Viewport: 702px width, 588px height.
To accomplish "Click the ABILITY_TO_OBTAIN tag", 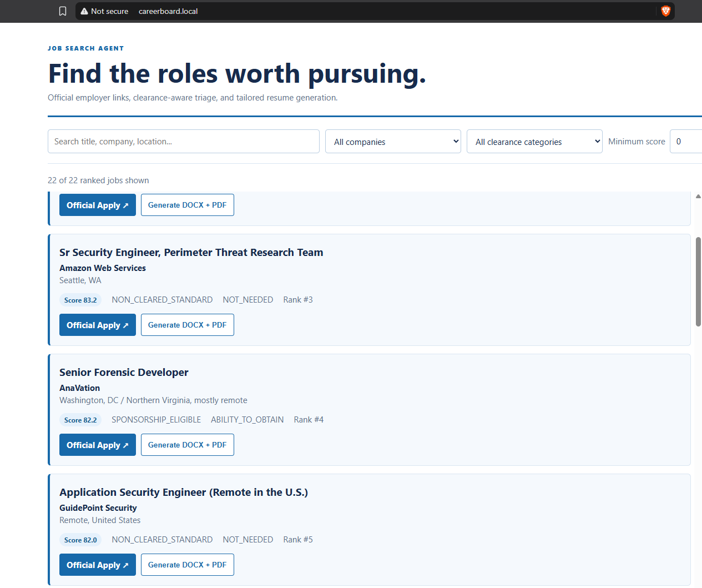I will tap(248, 420).
